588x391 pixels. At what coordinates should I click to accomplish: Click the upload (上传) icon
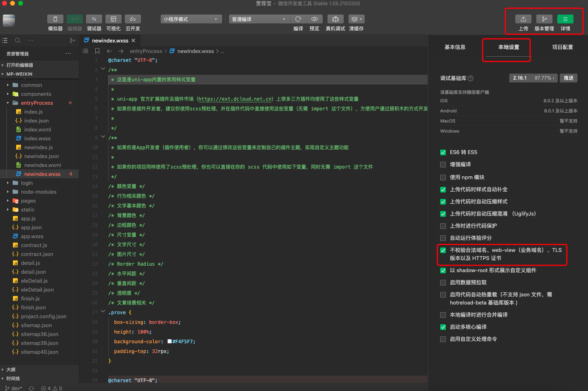[523, 19]
